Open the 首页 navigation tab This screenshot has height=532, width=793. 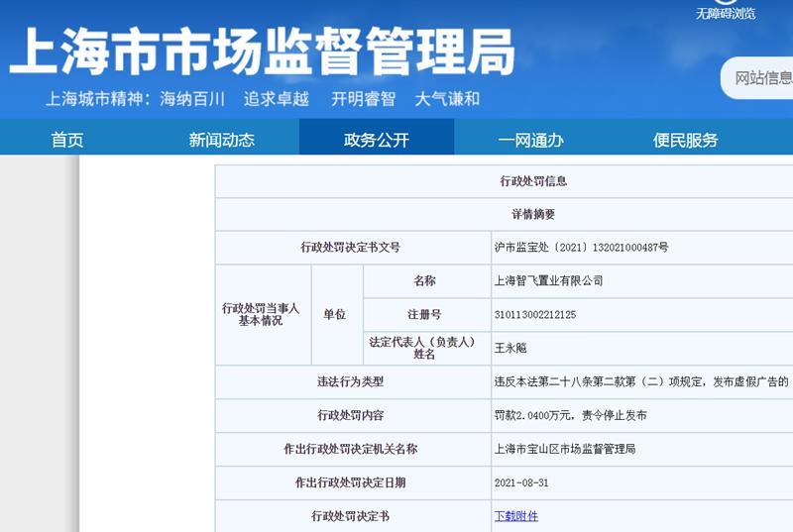point(67,140)
